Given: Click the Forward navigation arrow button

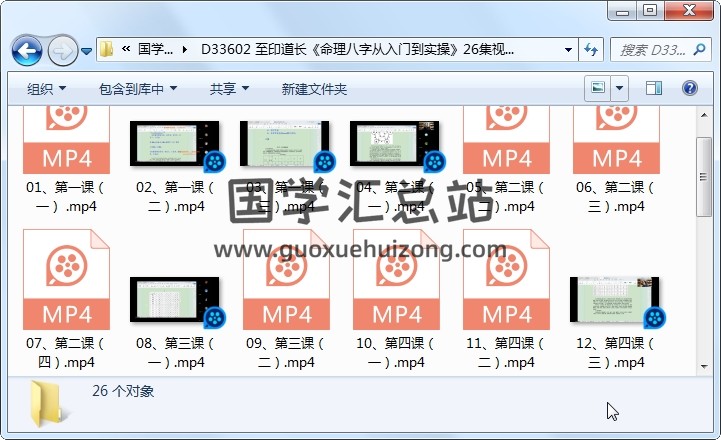Looking at the screenshot, I should click(61, 49).
